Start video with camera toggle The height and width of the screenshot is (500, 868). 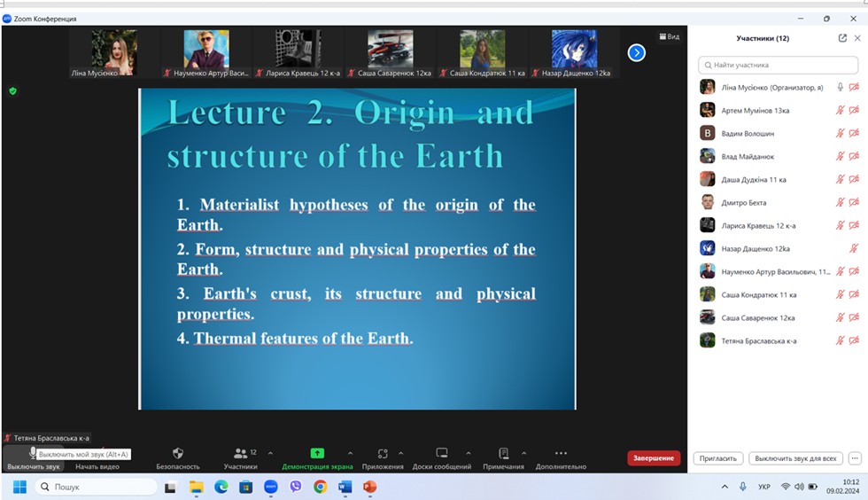pos(97,457)
